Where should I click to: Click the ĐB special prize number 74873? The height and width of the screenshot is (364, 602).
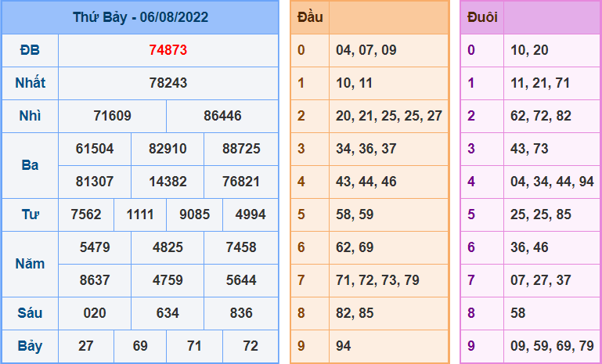point(168,50)
